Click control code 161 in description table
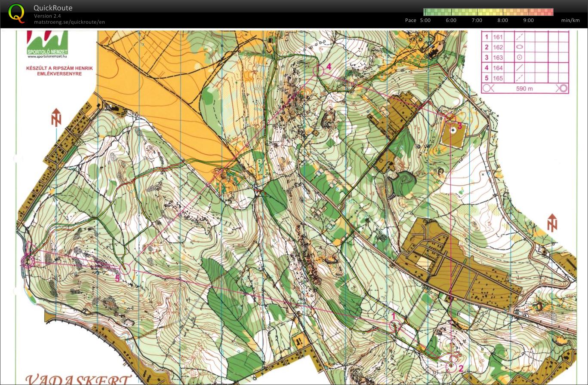 point(498,37)
